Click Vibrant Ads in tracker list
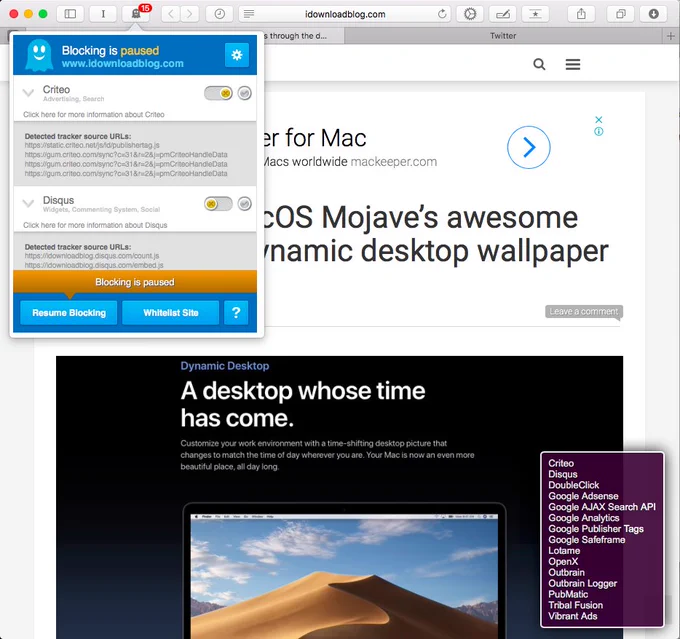This screenshot has width=680, height=639. (572, 616)
